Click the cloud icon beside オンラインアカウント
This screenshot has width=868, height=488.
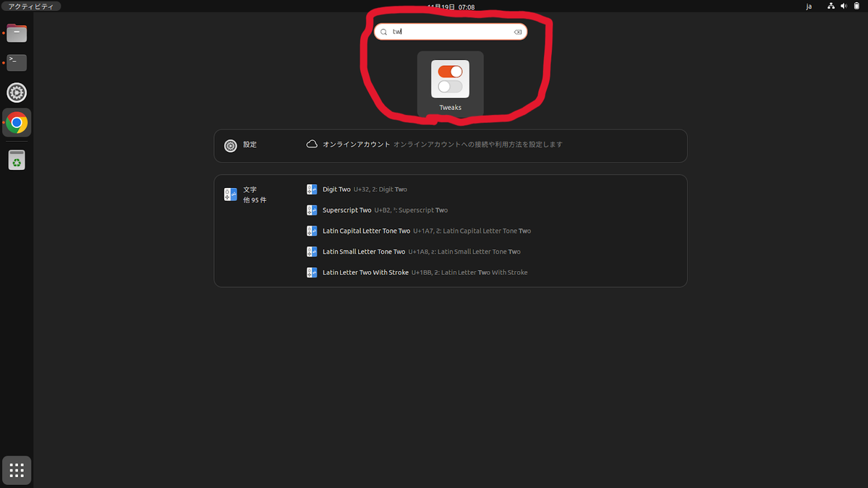click(312, 145)
